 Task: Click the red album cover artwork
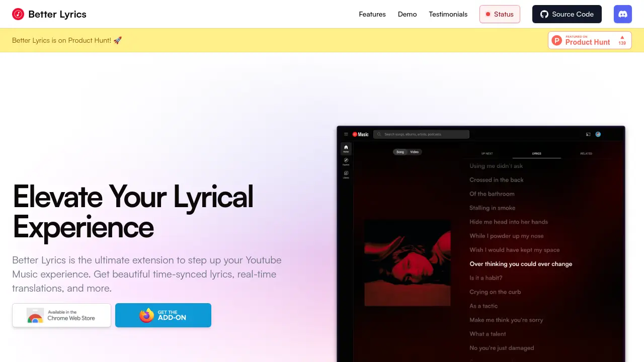(x=408, y=262)
